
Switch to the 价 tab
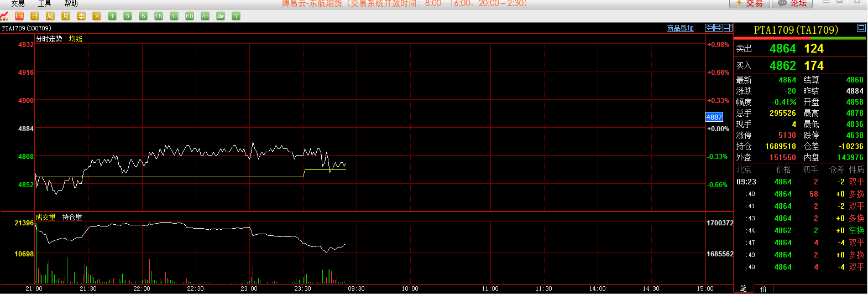coord(764,289)
